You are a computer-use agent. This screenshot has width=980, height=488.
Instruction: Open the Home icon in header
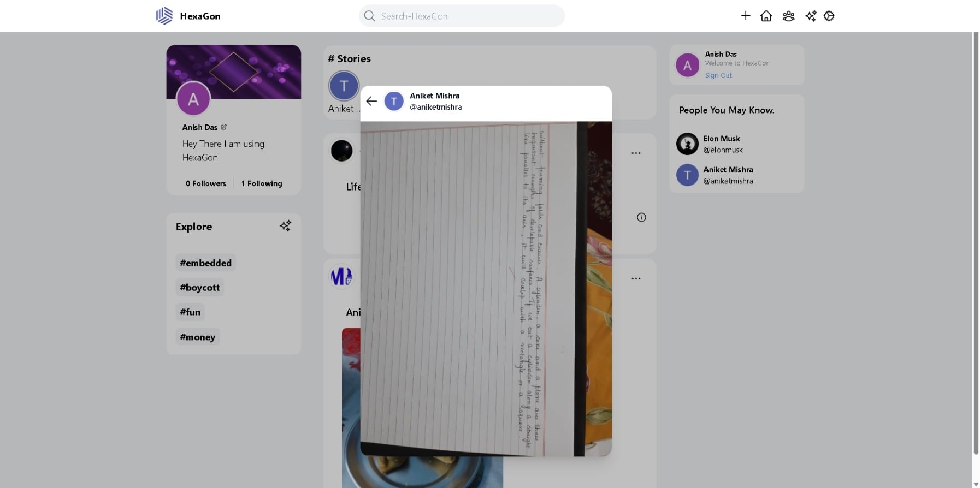point(766,16)
